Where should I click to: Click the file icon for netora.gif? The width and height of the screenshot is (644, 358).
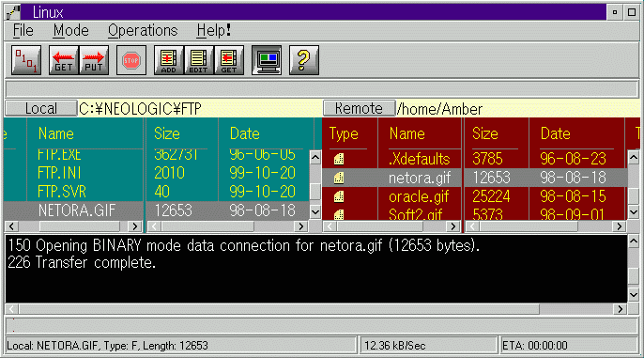[339, 178]
